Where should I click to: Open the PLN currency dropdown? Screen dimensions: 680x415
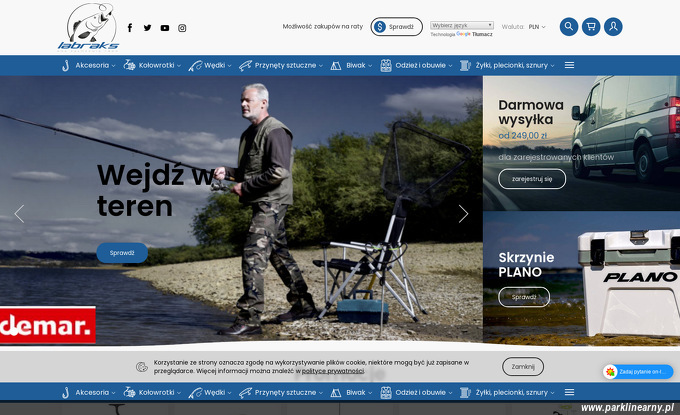coord(537,27)
